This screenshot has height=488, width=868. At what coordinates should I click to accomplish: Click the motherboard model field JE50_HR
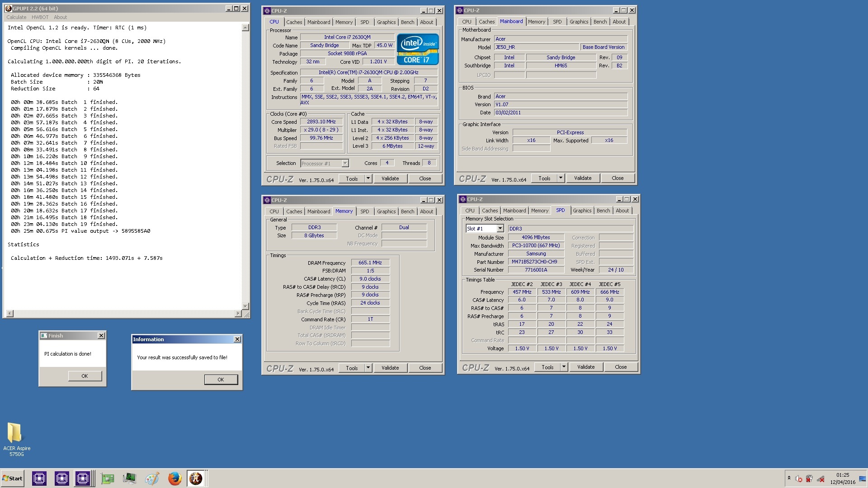(536, 47)
